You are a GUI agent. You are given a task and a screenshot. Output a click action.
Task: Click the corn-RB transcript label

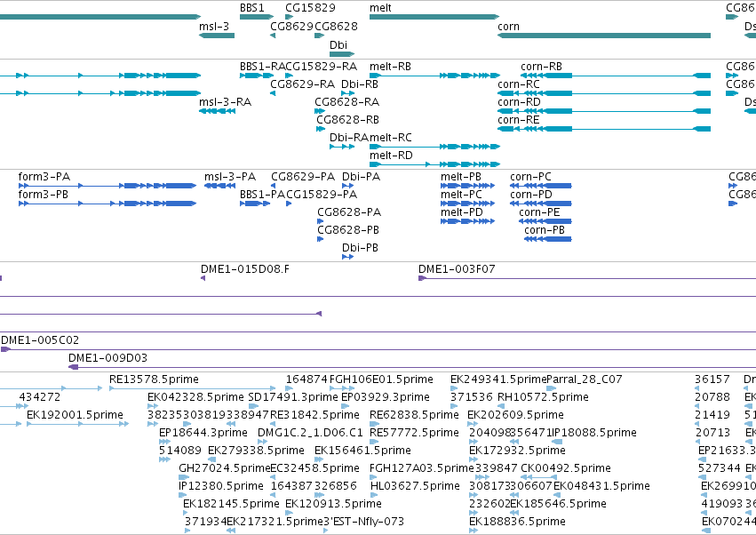541,67
